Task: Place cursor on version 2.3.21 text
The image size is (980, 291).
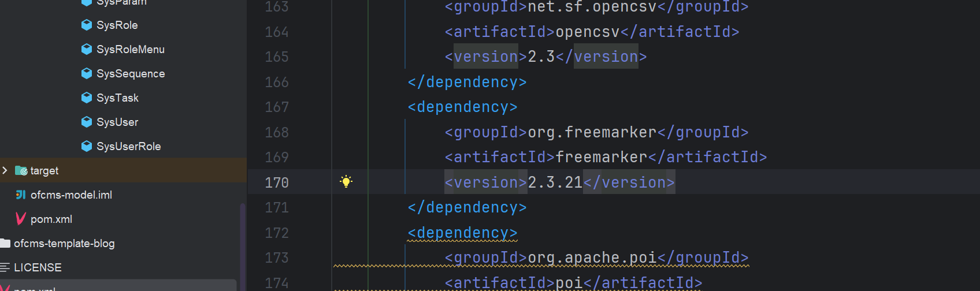Action: 555,182
